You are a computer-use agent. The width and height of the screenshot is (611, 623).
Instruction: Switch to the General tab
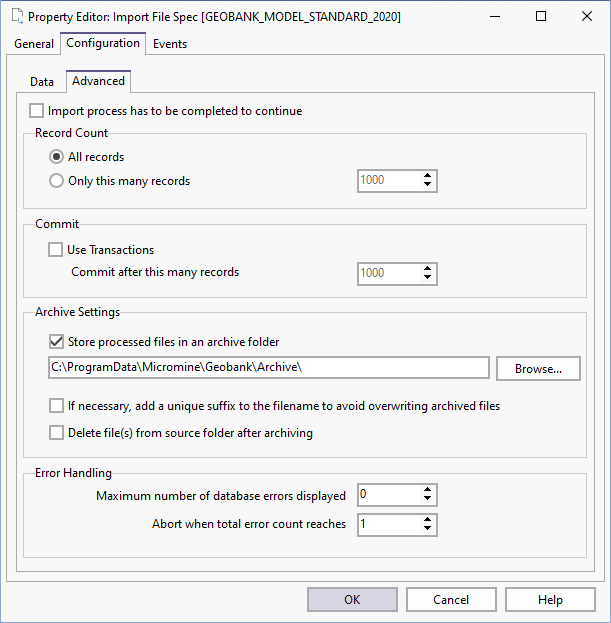[x=34, y=44]
